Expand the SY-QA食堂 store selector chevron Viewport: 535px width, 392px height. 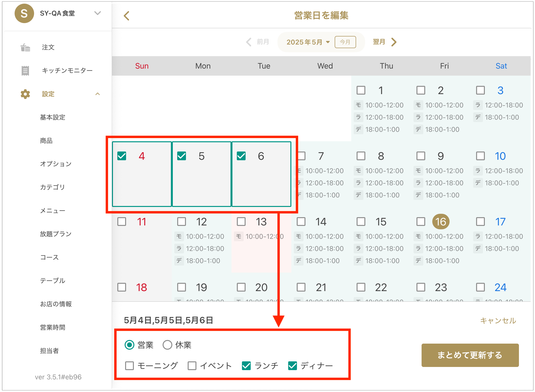[98, 13]
